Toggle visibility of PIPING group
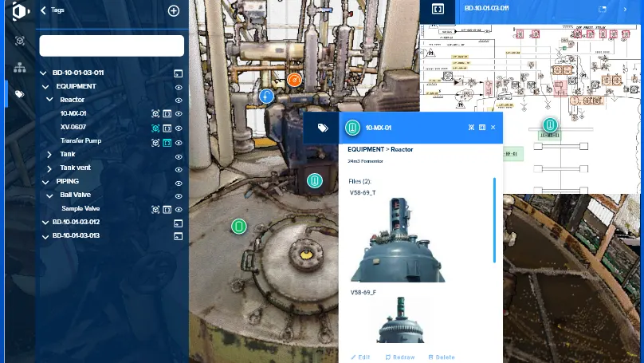The image size is (644, 363). 179,183
